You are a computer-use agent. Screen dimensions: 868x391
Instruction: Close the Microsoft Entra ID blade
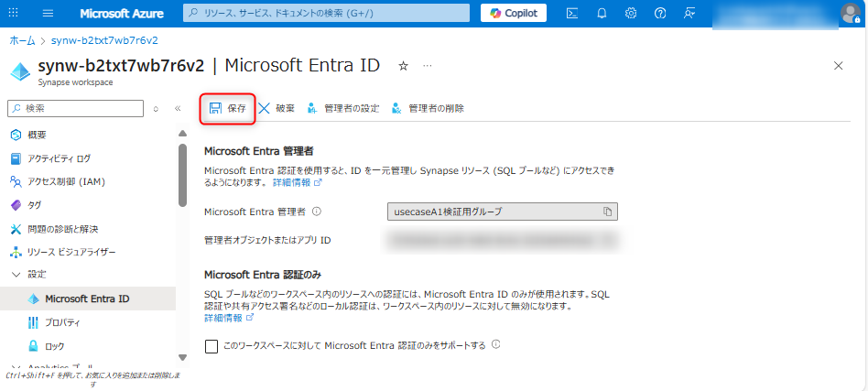pos(839,66)
